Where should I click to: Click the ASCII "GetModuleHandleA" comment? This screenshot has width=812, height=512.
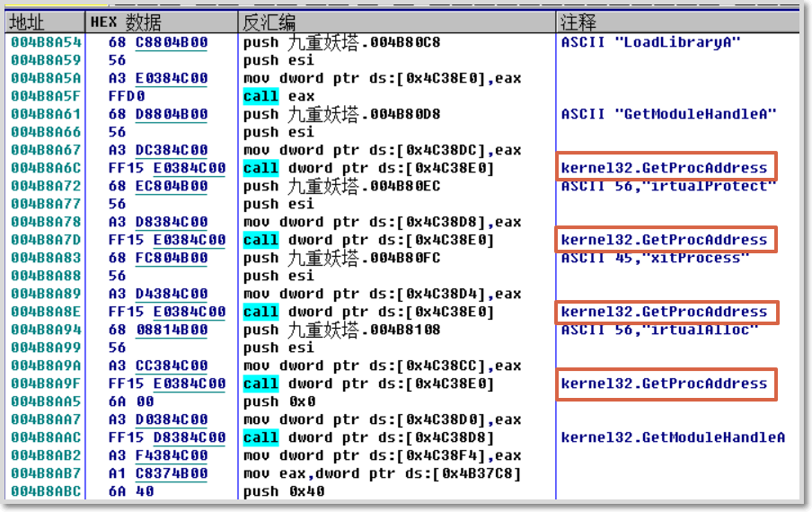669,114
